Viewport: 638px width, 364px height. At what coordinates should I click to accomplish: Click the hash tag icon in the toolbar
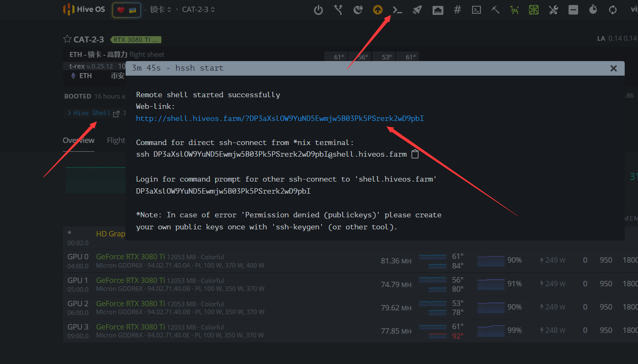point(457,9)
